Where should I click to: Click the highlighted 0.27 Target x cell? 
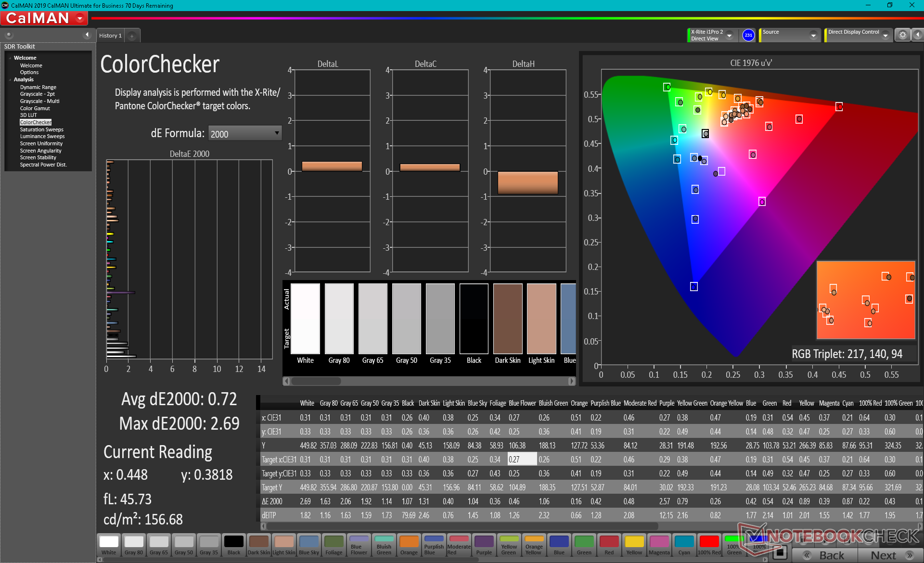tap(522, 459)
